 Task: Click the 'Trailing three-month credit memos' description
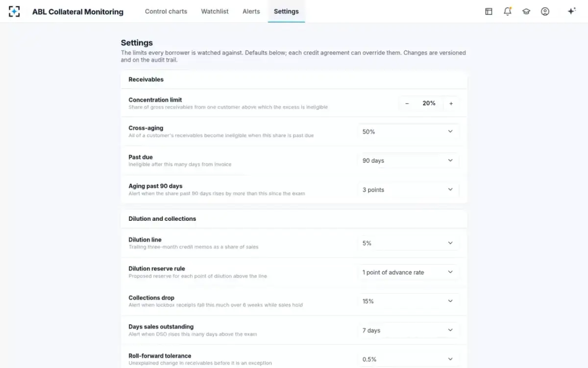tap(194, 247)
